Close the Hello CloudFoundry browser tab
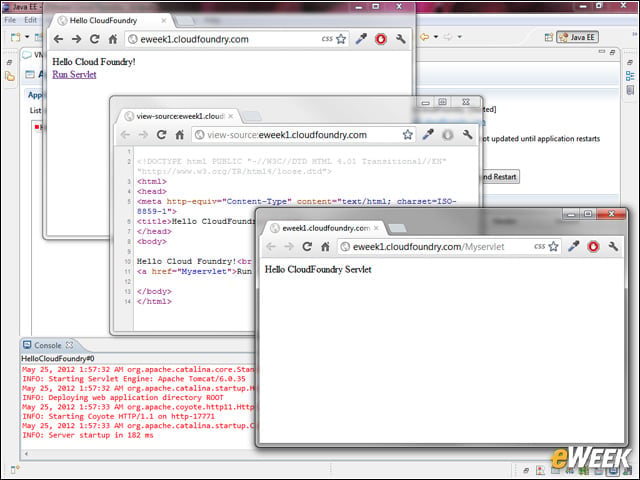Viewport: 640px width, 480px height. [x=164, y=20]
